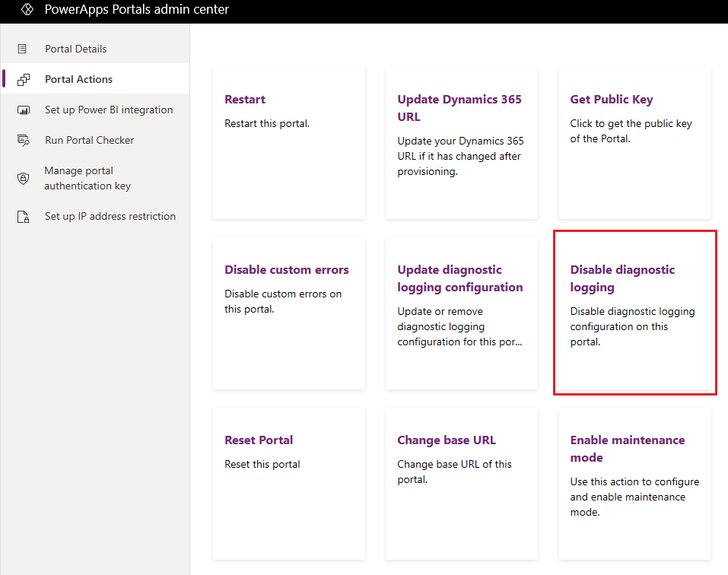The image size is (728, 575).
Task: Click the PowerApps Portals admin center heading
Action: pos(137,9)
